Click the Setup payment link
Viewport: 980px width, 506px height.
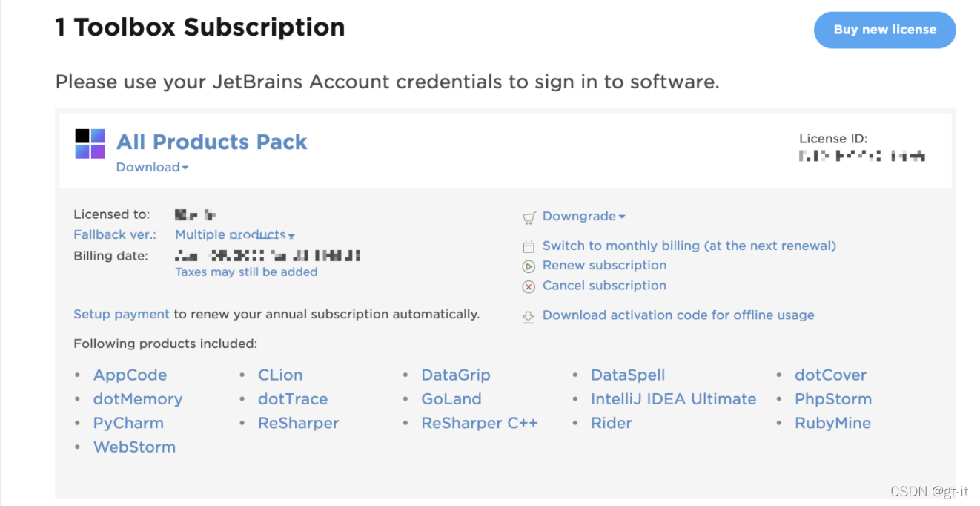tap(122, 314)
